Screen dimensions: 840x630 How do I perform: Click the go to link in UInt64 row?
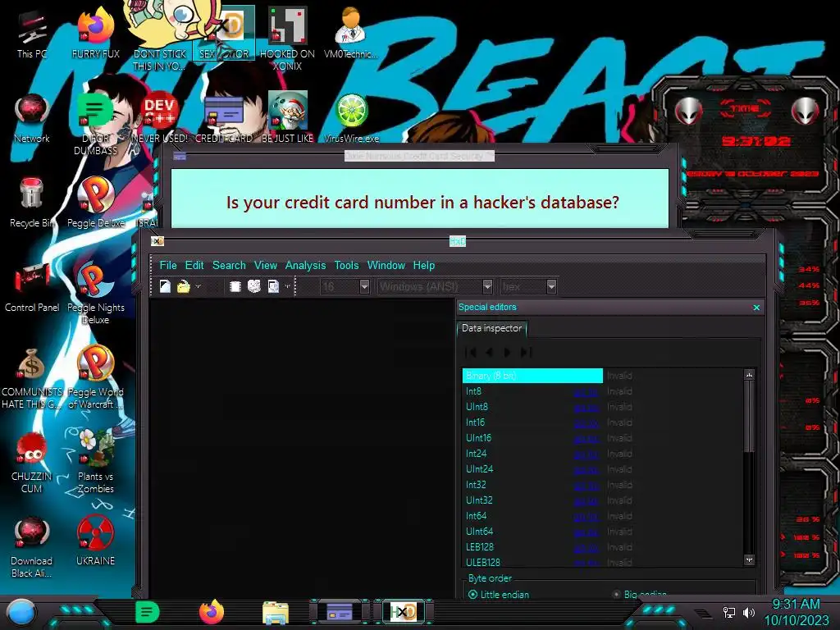point(586,532)
